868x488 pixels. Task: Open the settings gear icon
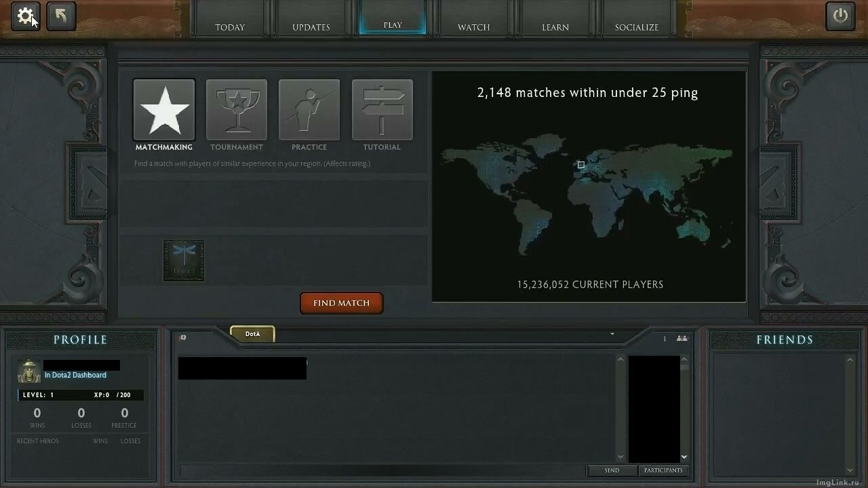[24, 16]
